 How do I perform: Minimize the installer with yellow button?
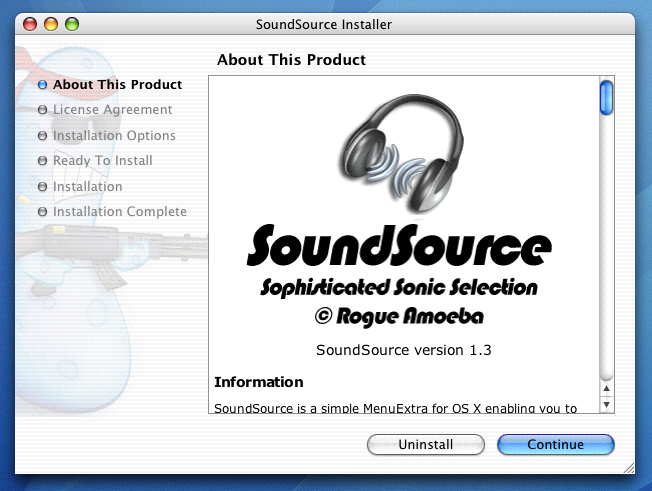(x=51, y=24)
